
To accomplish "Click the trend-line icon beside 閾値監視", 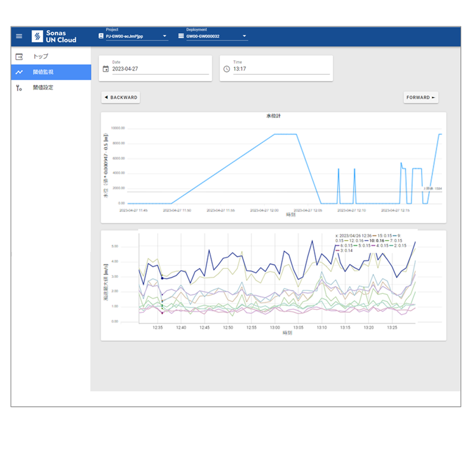I will coord(19,72).
